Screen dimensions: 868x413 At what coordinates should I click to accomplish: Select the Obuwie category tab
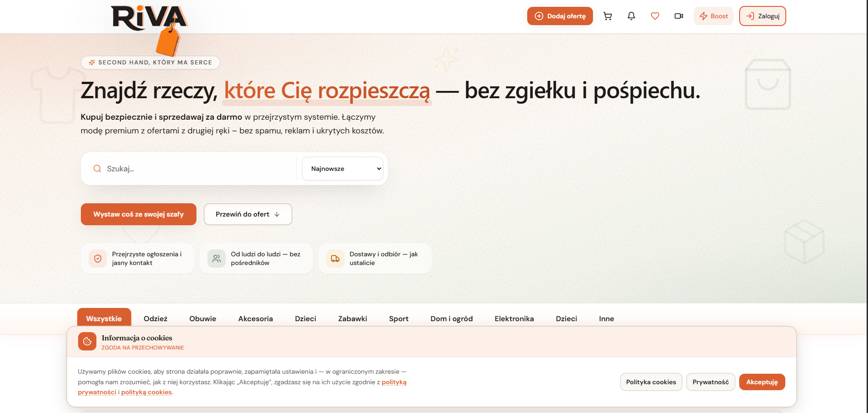[203, 318]
